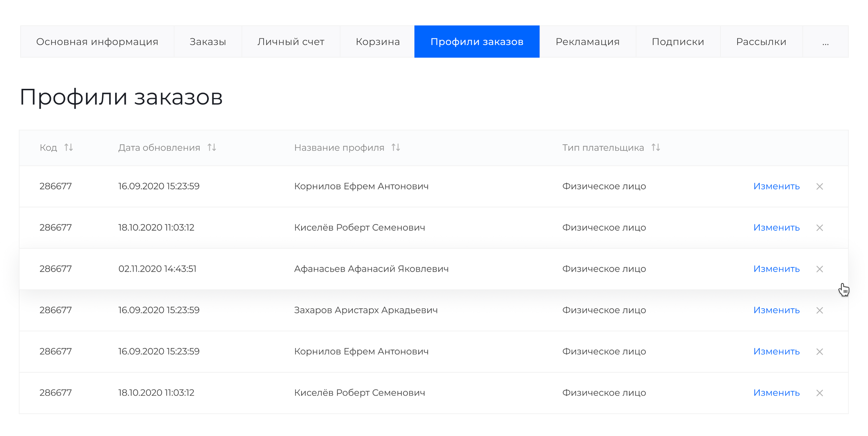
Task: Remove last Киселёв Роберт Семенович row with X
Action: [819, 393]
